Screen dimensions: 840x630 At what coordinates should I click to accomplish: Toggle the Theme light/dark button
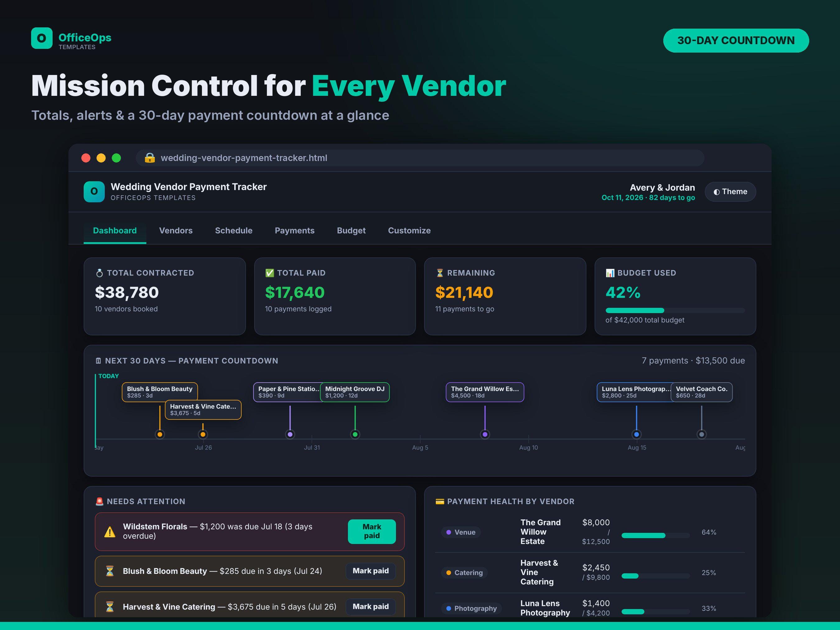tap(730, 192)
